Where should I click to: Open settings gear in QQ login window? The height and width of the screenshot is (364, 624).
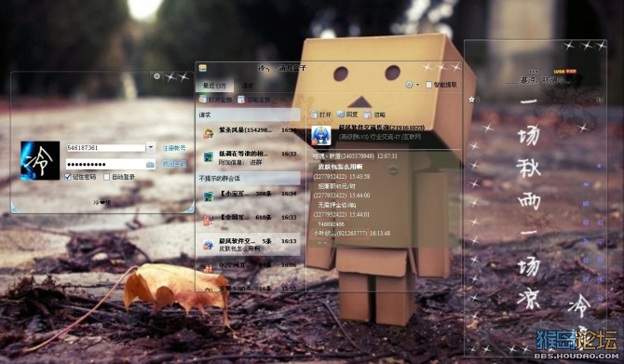tap(156, 76)
